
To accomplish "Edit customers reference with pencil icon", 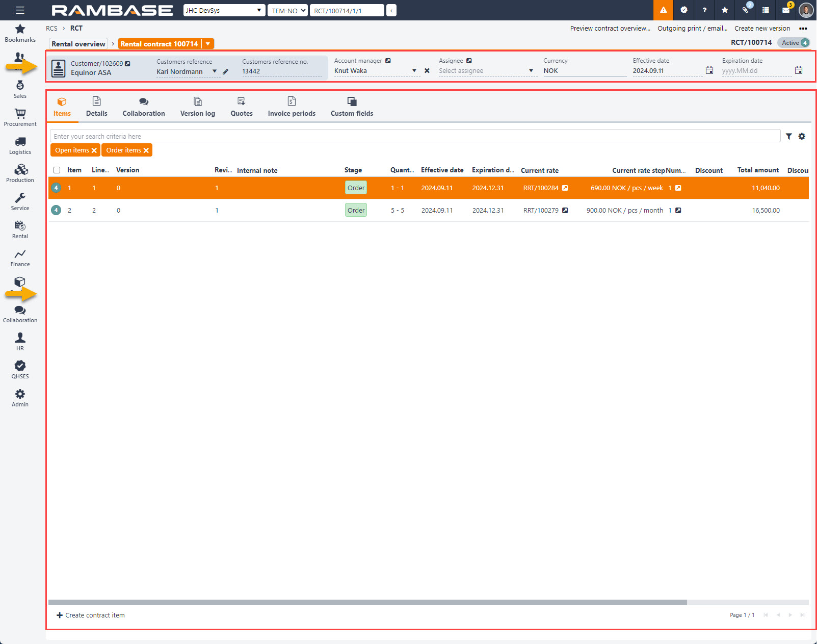I will pyautogui.click(x=226, y=72).
